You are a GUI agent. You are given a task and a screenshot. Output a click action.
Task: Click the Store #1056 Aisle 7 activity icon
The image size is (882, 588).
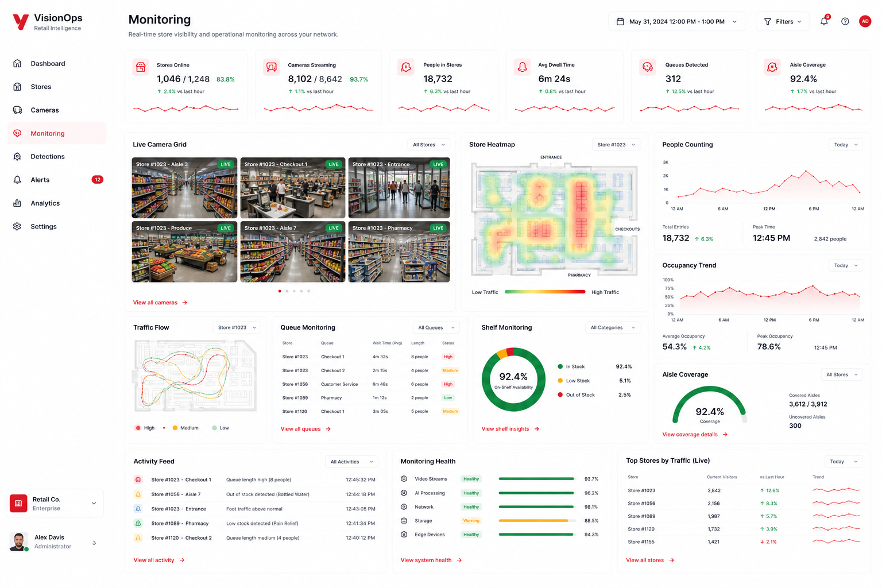138,494
